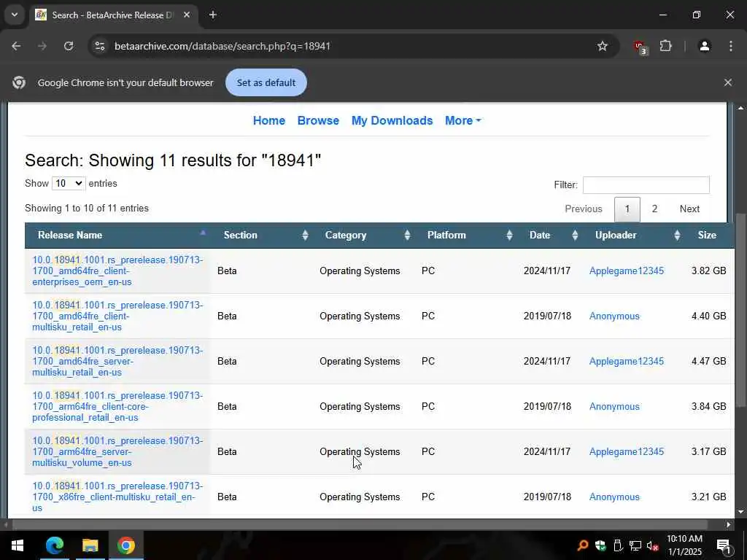Open the notification center icon
This screenshot has height=560, width=747.
[x=724, y=545]
